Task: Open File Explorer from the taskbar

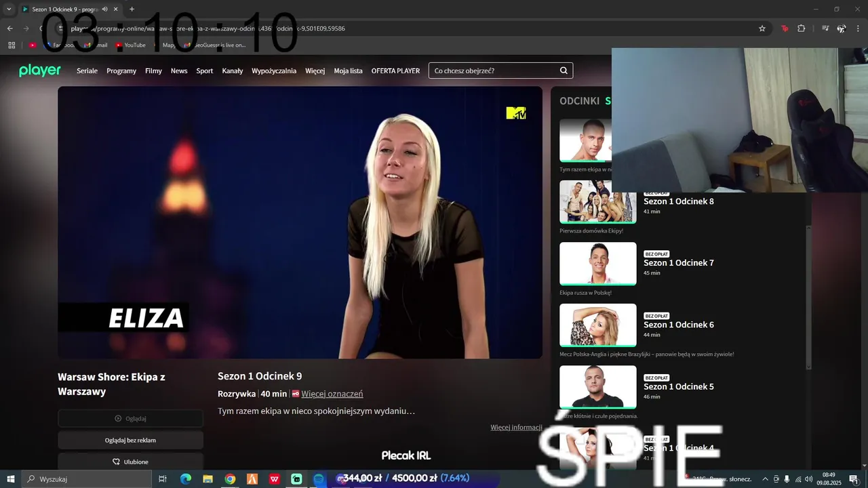Action: pyautogui.click(x=208, y=479)
